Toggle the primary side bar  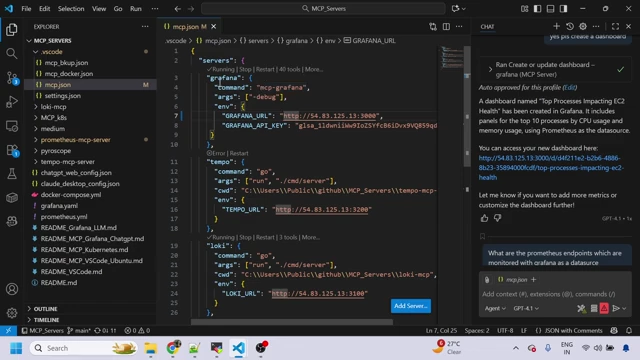(538, 9)
